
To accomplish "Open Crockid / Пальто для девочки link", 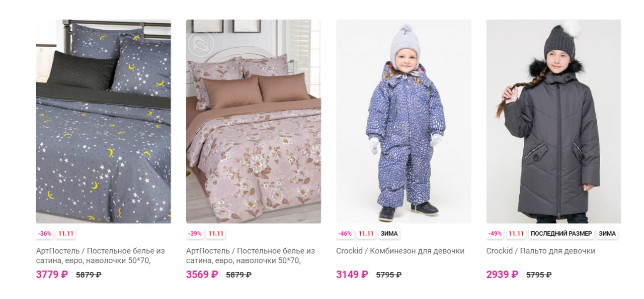I will point(541,251).
